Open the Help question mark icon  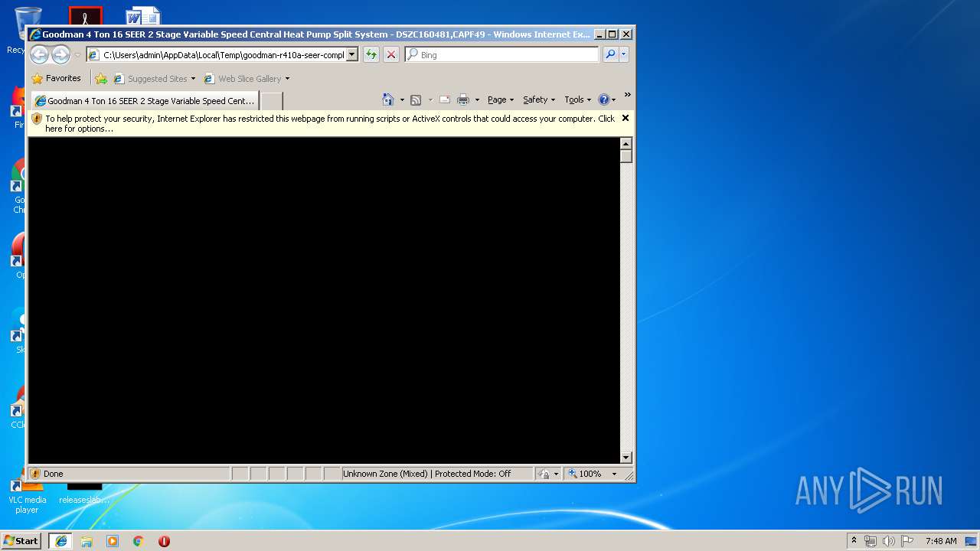tap(604, 99)
